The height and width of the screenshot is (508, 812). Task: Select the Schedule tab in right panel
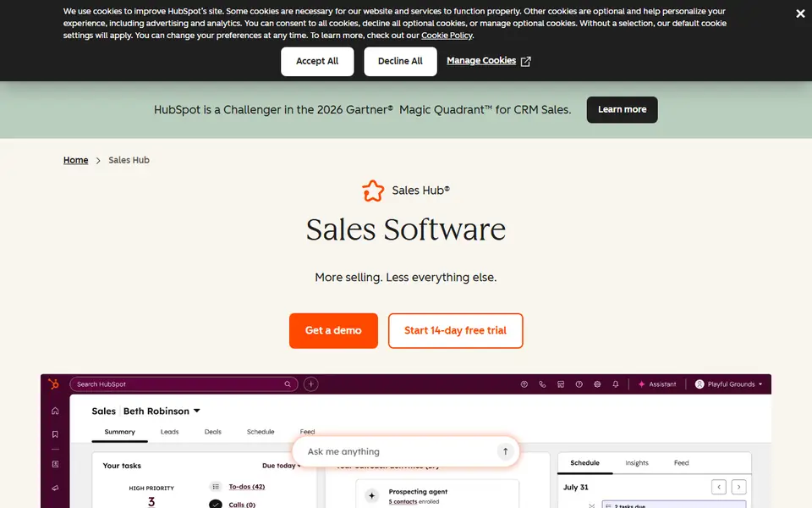(584, 463)
